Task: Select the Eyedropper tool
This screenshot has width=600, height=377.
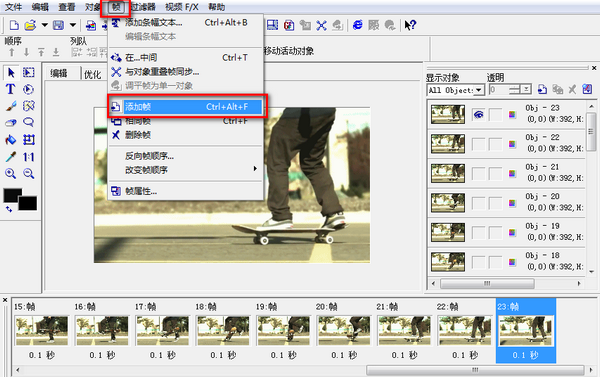Action: [x=11, y=157]
